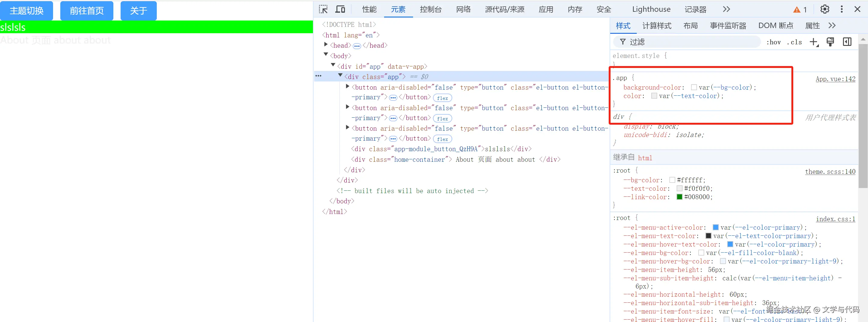Select the 布局 sidebar tab

[690, 26]
